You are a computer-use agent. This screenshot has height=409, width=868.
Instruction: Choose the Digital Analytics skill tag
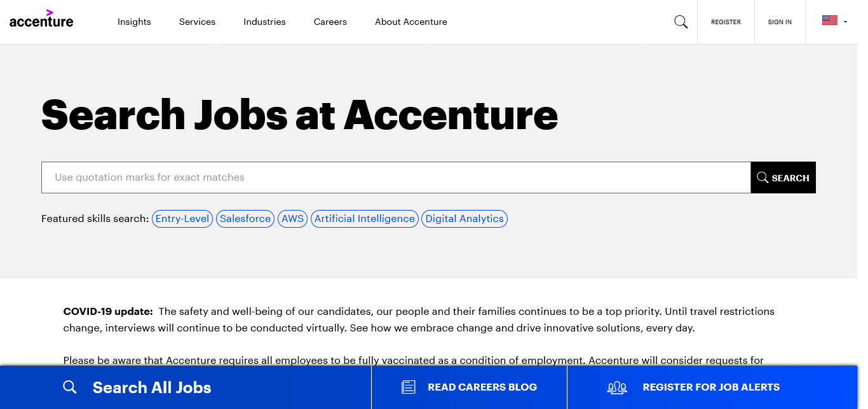[x=465, y=219]
